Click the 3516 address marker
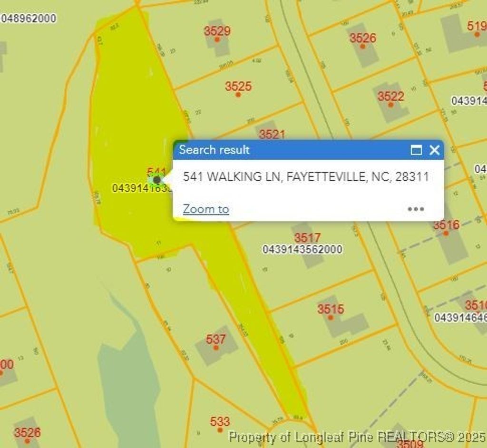Screen dimensions: 487x448 [x=446, y=233]
